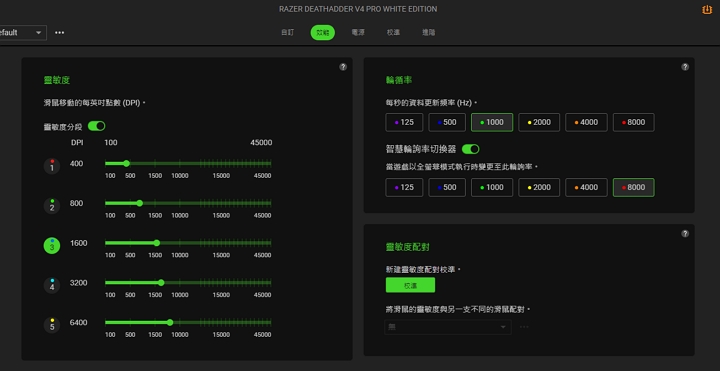Click the 1600 DPI value of stage 3
This screenshot has height=371, width=720.
(79, 243)
